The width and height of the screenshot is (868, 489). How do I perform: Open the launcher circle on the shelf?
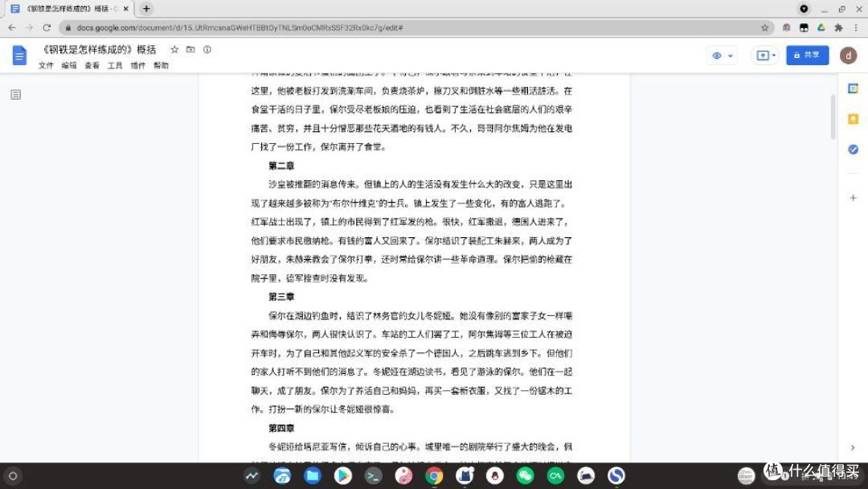(x=13, y=475)
